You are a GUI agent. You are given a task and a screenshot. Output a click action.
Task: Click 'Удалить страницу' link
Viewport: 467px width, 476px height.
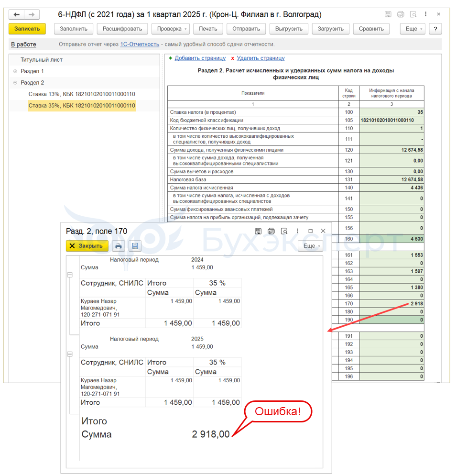[x=261, y=58]
